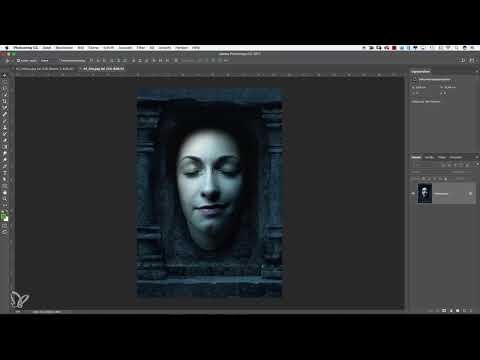Toggle the Auto-Select checkbox
Image resolution: width=480 pixels, height=360 pixels.
[x=19, y=61]
